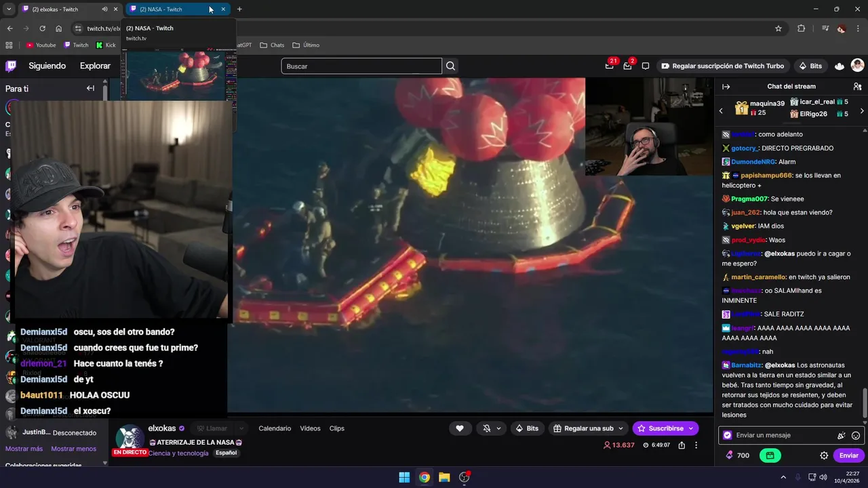868x488 pixels.
Task: Open the Windows Start menu
Action: coord(404,477)
